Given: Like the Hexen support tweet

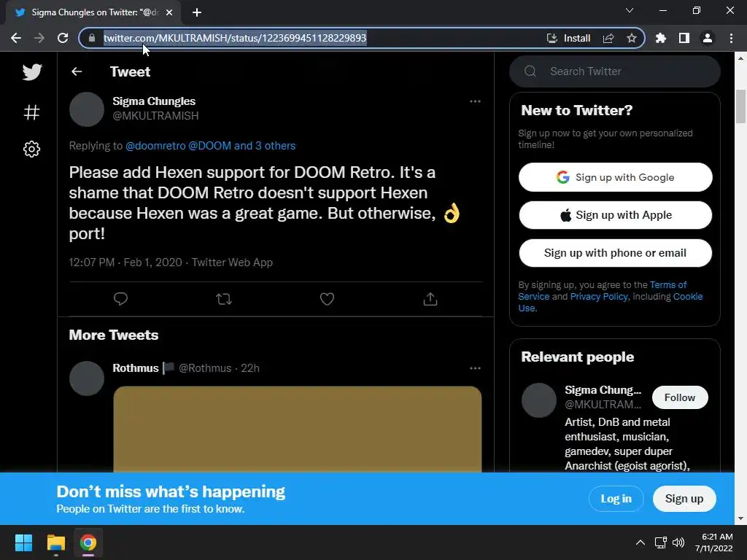Looking at the screenshot, I should 327,298.
